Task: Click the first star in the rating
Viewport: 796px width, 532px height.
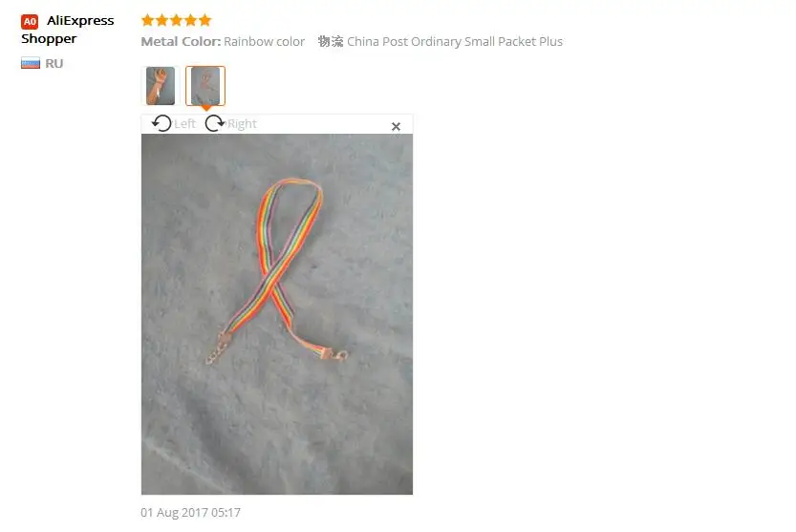Action: tap(148, 20)
